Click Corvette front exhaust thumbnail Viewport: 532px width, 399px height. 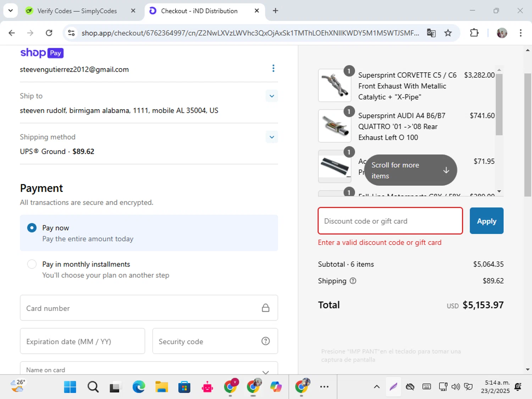[334, 85]
